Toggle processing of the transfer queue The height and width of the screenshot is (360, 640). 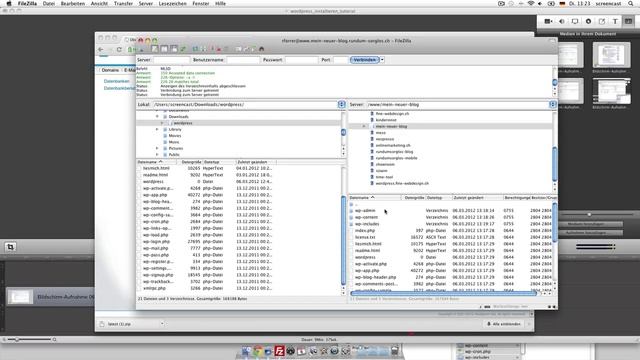[204, 49]
